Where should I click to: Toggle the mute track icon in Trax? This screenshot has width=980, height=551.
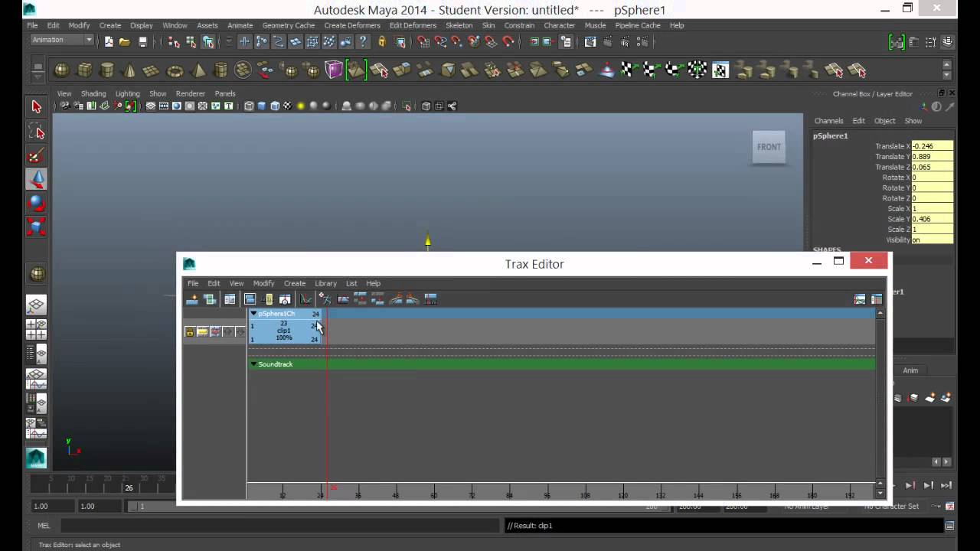coord(215,331)
